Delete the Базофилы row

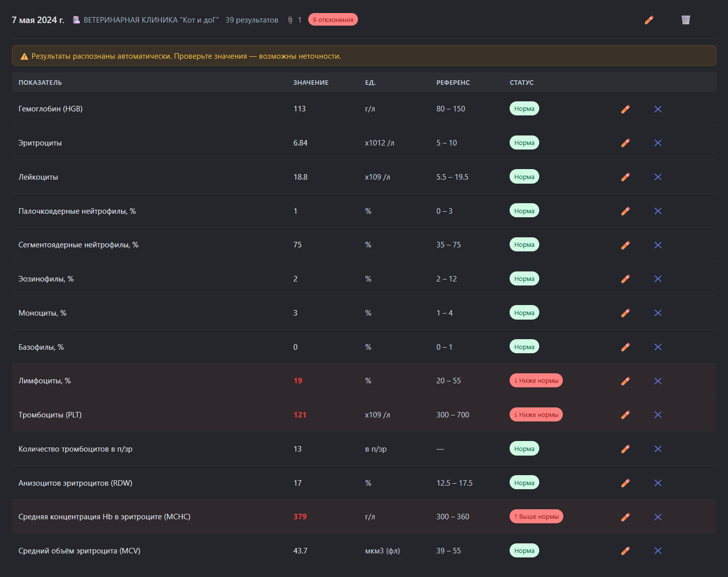658,347
